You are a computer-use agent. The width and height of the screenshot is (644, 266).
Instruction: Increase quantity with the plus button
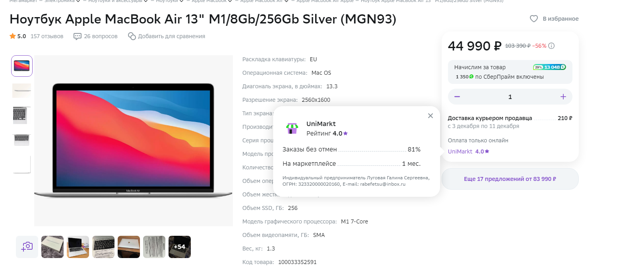[x=563, y=97]
